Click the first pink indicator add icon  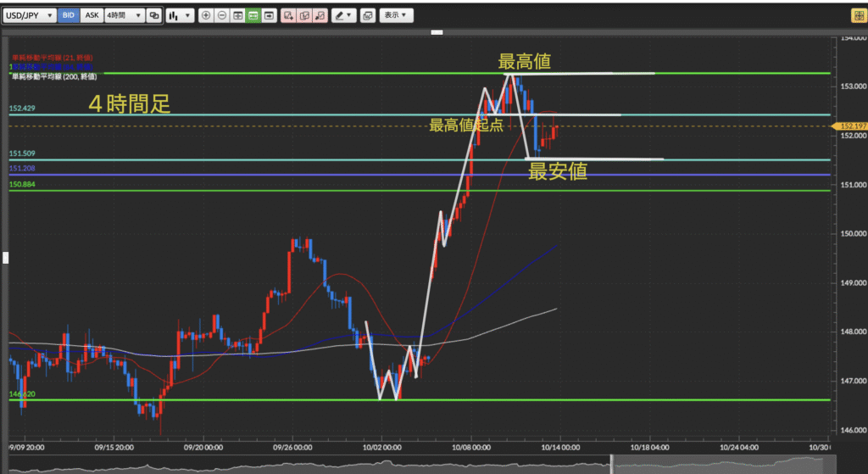pyautogui.click(x=288, y=15)
